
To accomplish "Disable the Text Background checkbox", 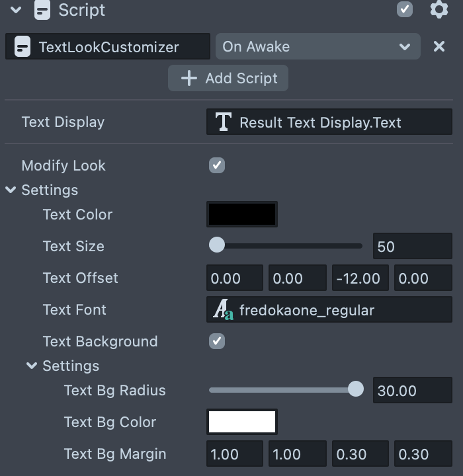I will [x=217, y=341].
